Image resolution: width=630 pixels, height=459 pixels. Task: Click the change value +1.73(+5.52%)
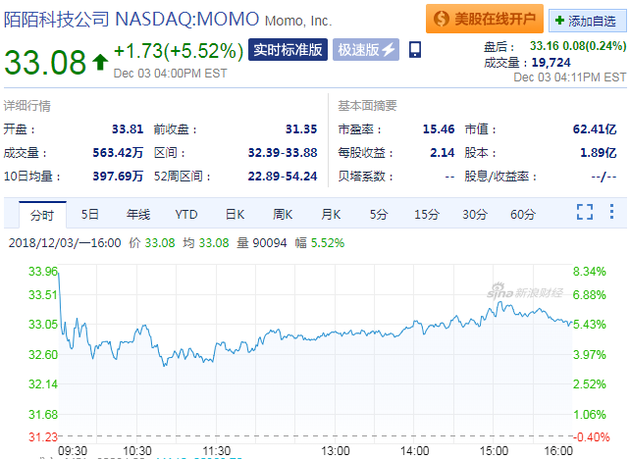[x=179, y=51]
